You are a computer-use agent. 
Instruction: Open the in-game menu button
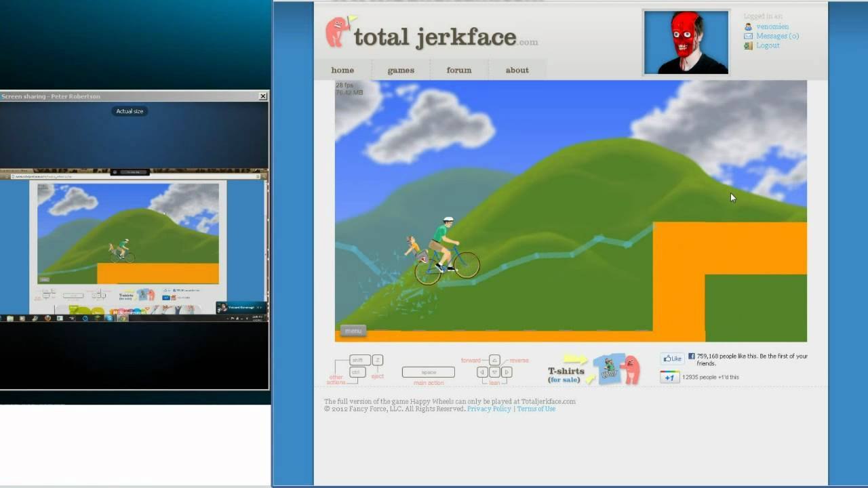pos(353,331)
